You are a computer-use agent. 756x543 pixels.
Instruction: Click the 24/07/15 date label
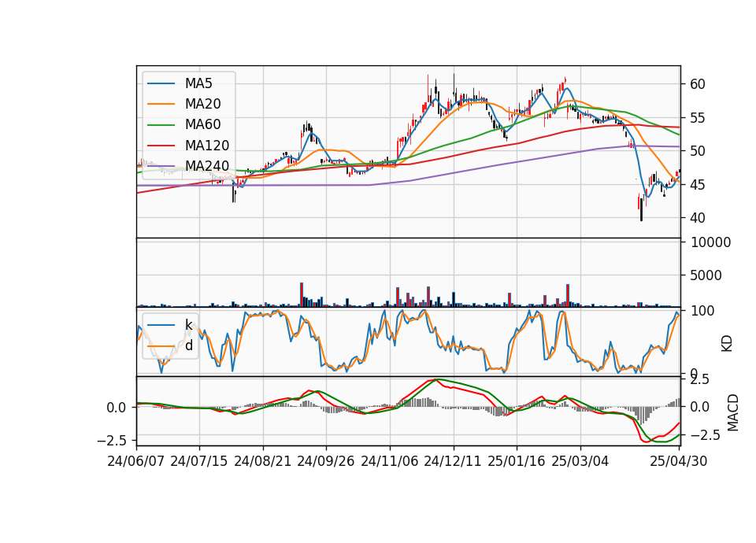199,461
